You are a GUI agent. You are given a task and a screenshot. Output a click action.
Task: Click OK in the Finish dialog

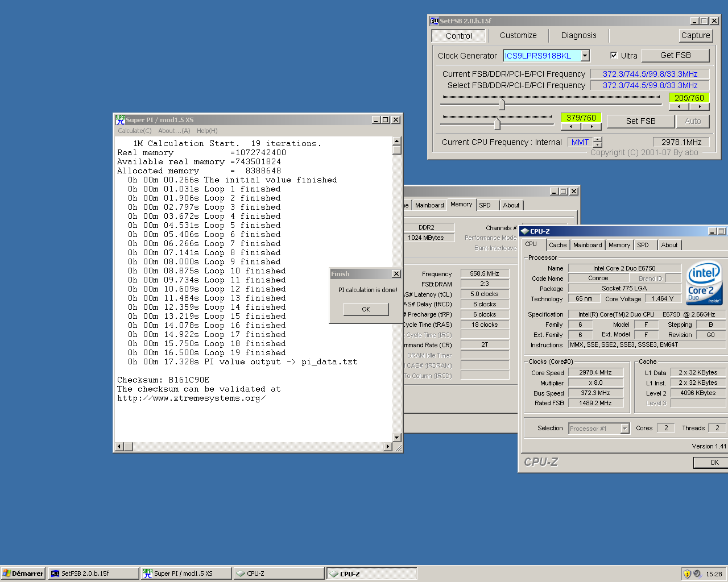pyautogui.click(x=366, y=309)
